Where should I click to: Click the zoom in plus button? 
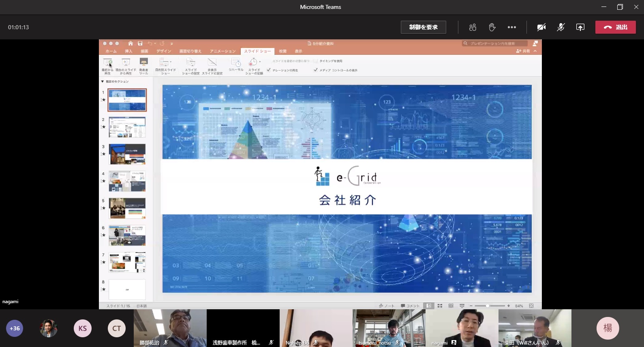click(509, 306)
